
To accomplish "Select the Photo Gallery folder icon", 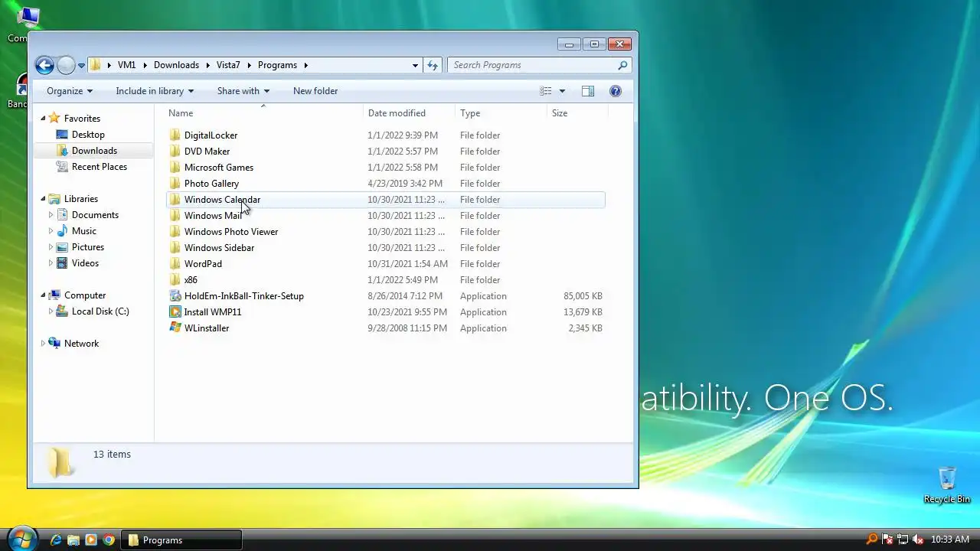I will [175, 184].
